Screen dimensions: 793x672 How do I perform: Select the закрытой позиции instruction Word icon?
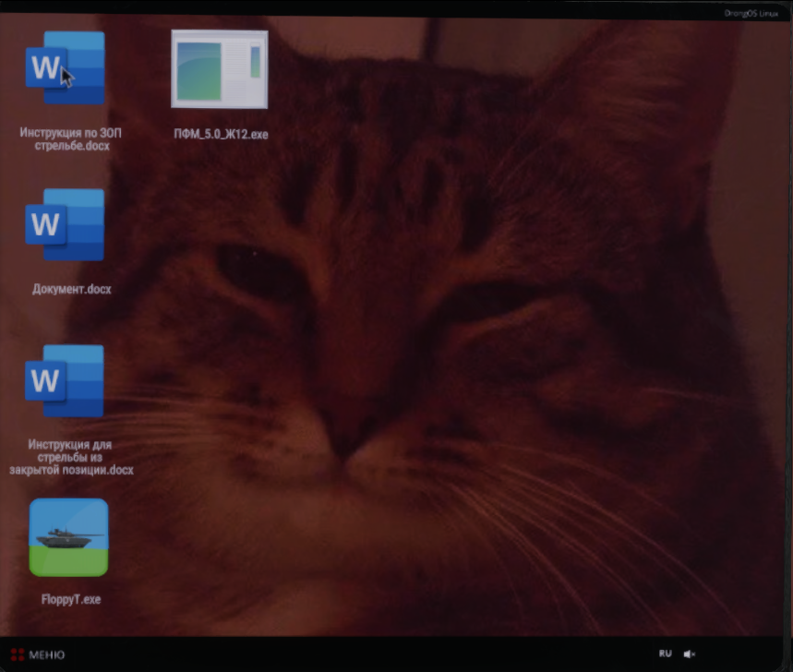coord(66,380)
